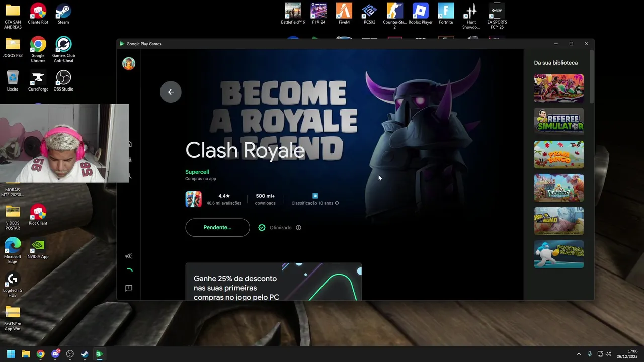
Task: Click the Google Play Games vertical scrollbar
Action: point(592,76)
